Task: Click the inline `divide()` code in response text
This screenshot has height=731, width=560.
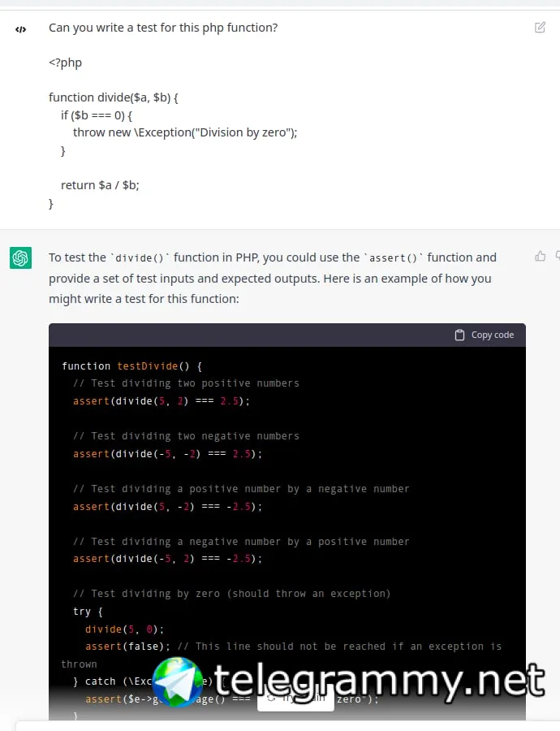Action: click(140, 257)
